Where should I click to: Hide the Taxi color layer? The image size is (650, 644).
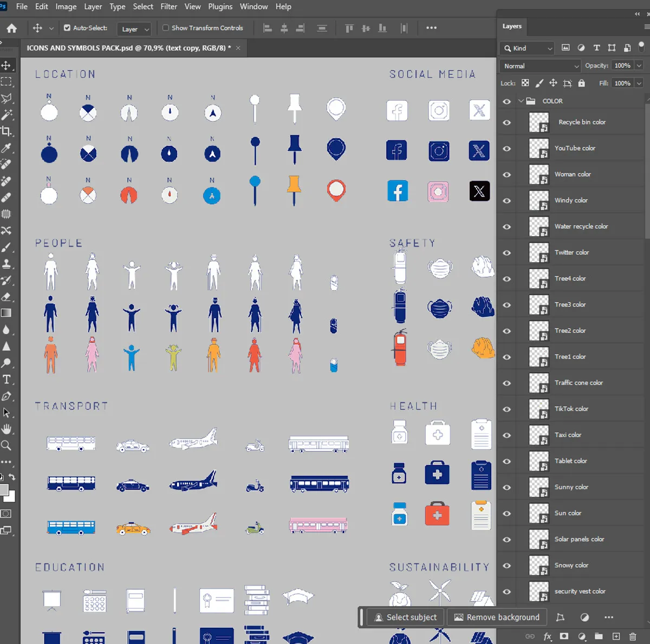pos(506,435)
